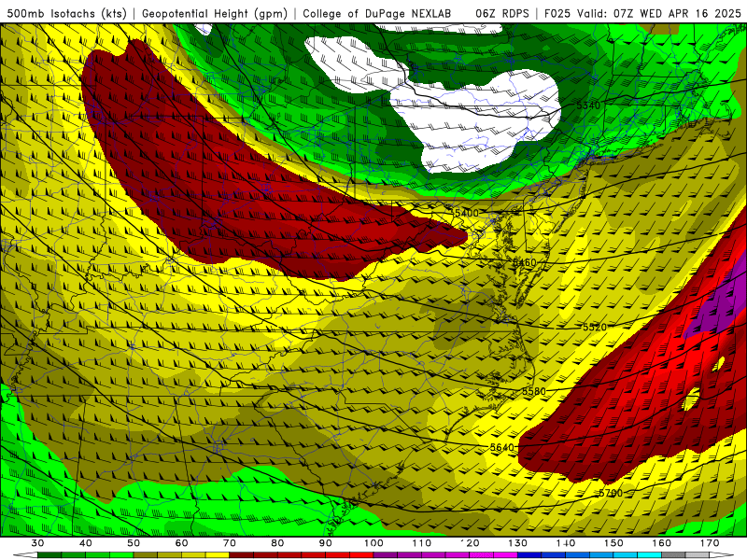Pick the dark maroon 70-75 kt legend swatch
The image size is (747, 560).
tap(242, 555)
